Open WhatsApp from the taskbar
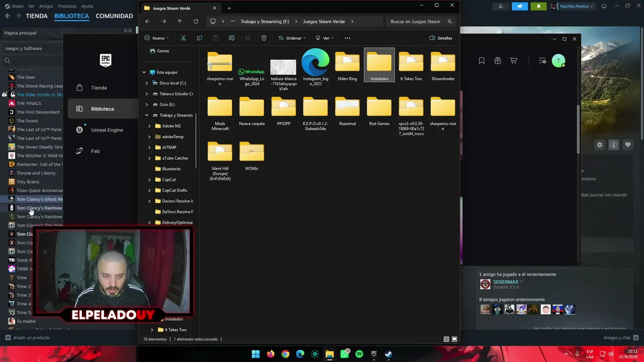Viewport: 644px width, 362px height. point(345,354)
